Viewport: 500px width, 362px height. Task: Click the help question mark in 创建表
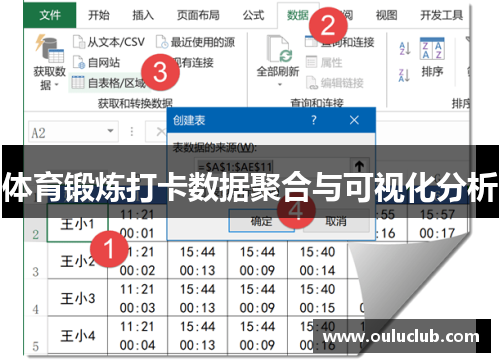click(313, 120)
